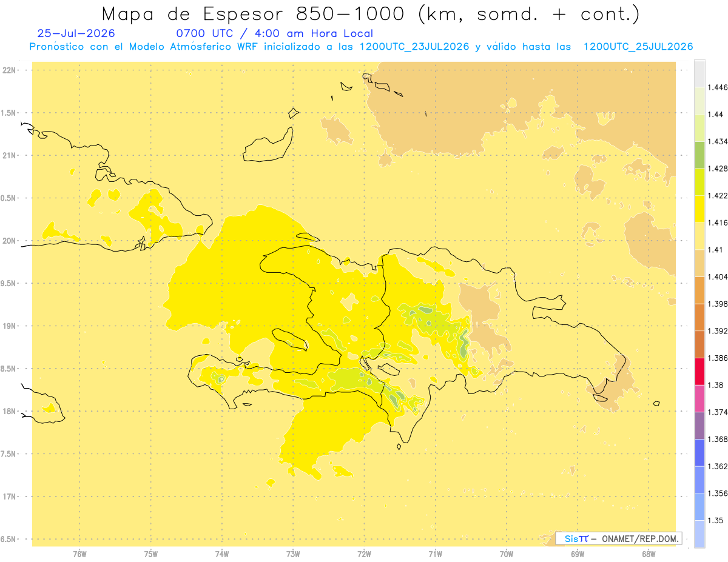Image resolution: width=728 pixels, height=562 pixels.
Task: Click the colorbar value 1.398
Action: coord(717,304)
